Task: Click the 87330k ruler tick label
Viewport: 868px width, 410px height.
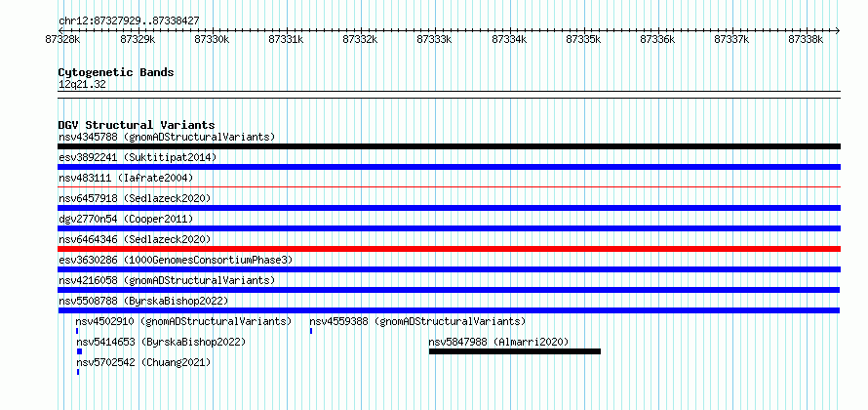Action: pyautogui.click(x=212, y=39)
